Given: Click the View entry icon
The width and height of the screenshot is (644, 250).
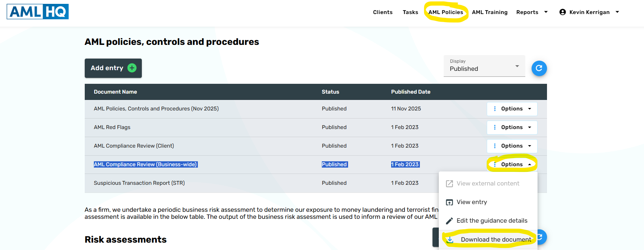Looking at the screenshot, I should pyautogui.click(x=449, y=202).
